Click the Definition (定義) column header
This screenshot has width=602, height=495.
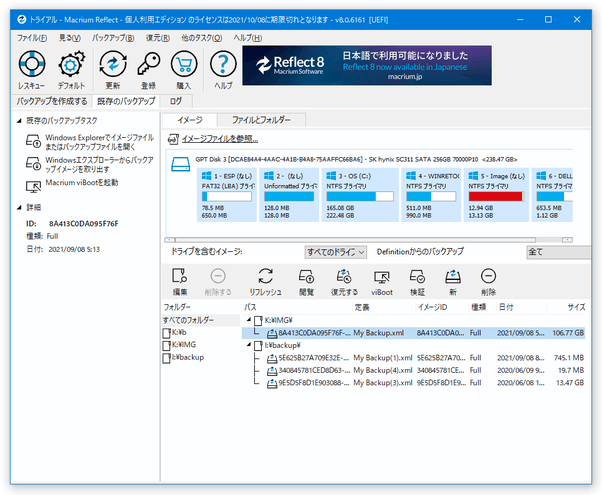[x=384, y=307]
